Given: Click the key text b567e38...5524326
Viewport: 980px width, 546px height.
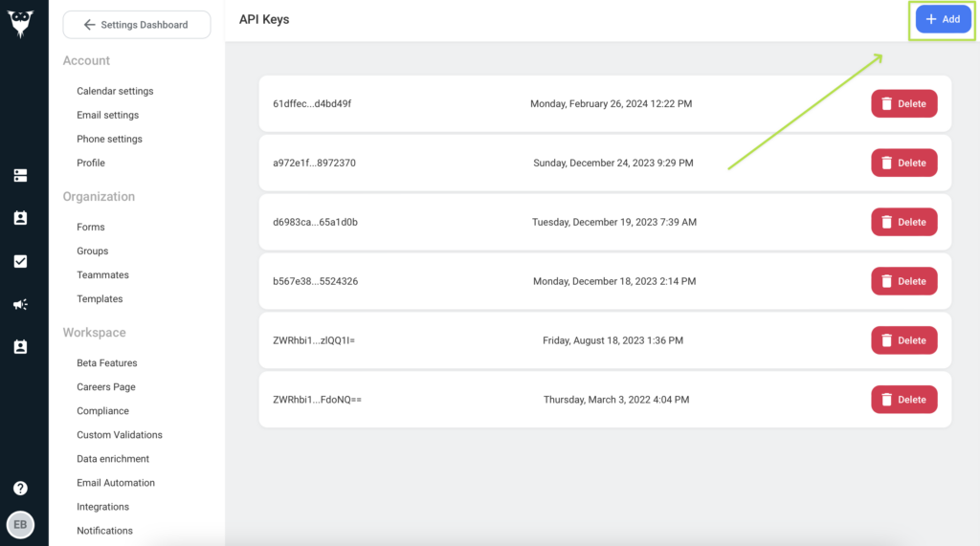Looking at the screenshot, I should [x=316, y=281].
